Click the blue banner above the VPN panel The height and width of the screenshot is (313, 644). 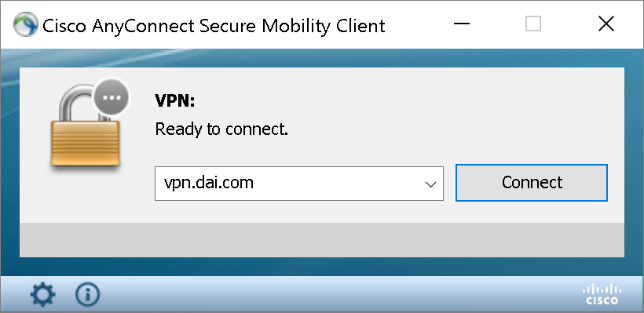click(x=322, y=58)
